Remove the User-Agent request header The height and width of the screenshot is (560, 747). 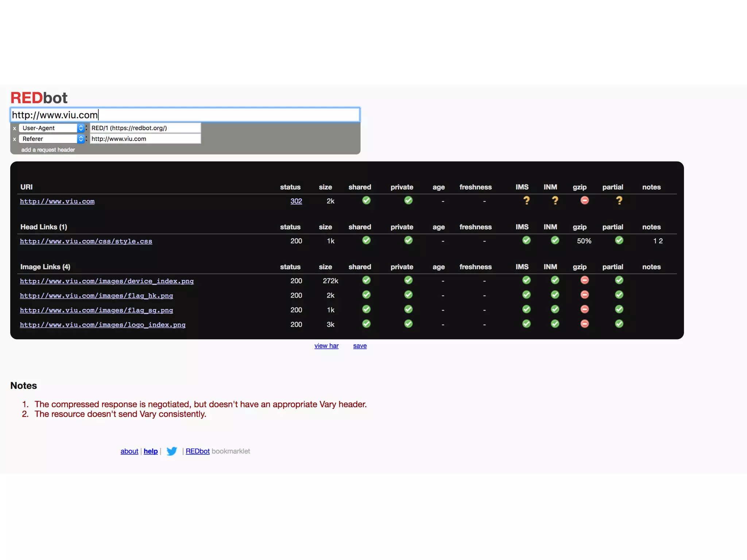click(x=15, y=128)
